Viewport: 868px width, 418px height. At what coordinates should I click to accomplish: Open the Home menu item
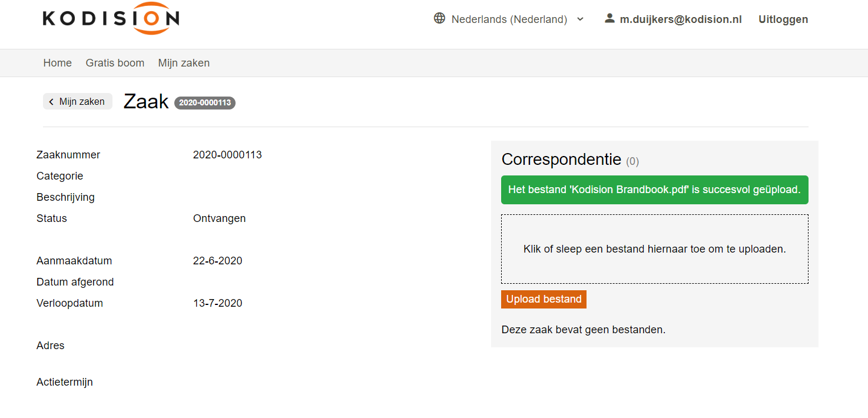click(57, 63)
